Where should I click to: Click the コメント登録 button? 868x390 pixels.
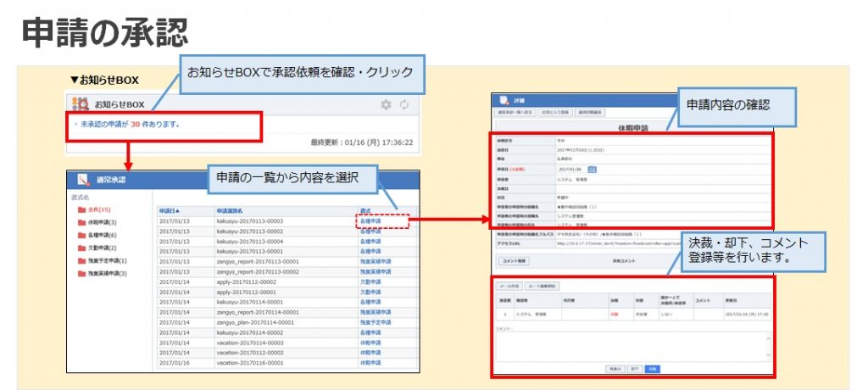click(514, 261)
